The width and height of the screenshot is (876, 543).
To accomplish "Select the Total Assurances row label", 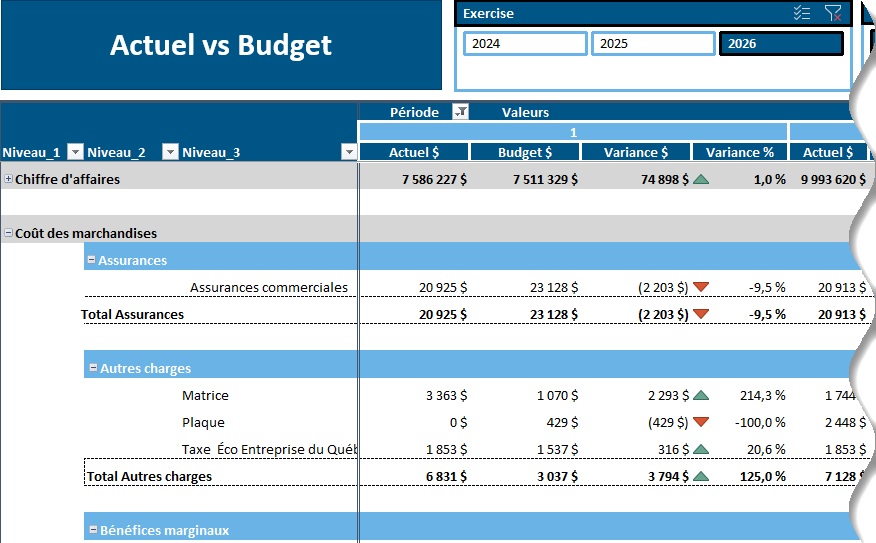I will (133, 314).
